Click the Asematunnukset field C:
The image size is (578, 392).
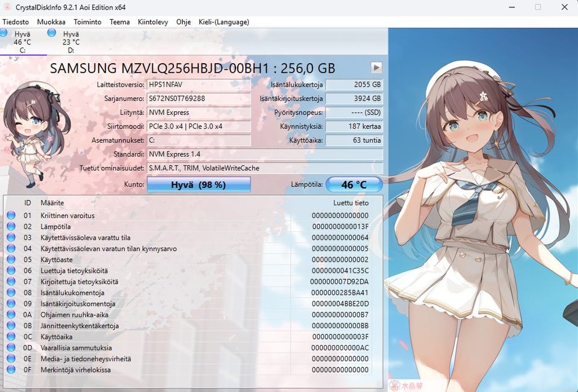click(x=199, y=140)
